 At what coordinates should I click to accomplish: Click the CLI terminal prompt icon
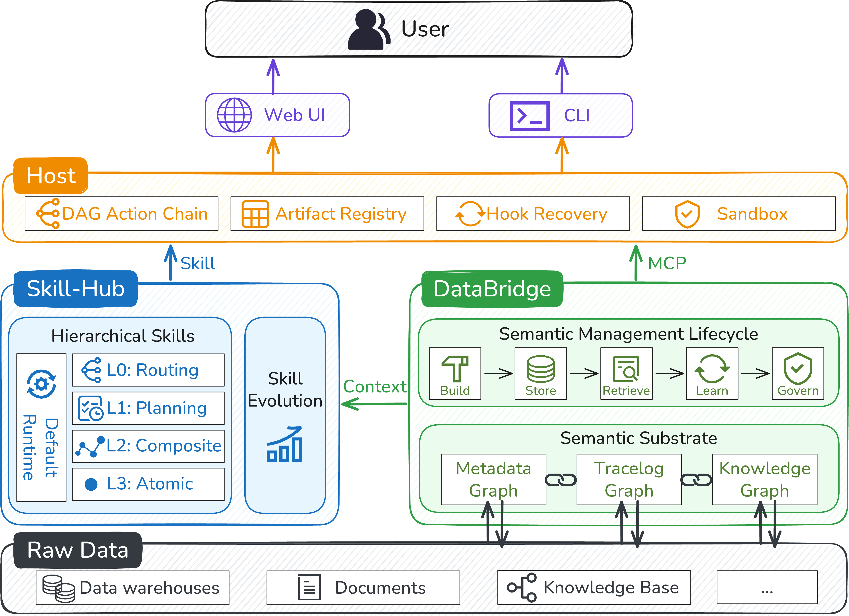pos(530,116)
